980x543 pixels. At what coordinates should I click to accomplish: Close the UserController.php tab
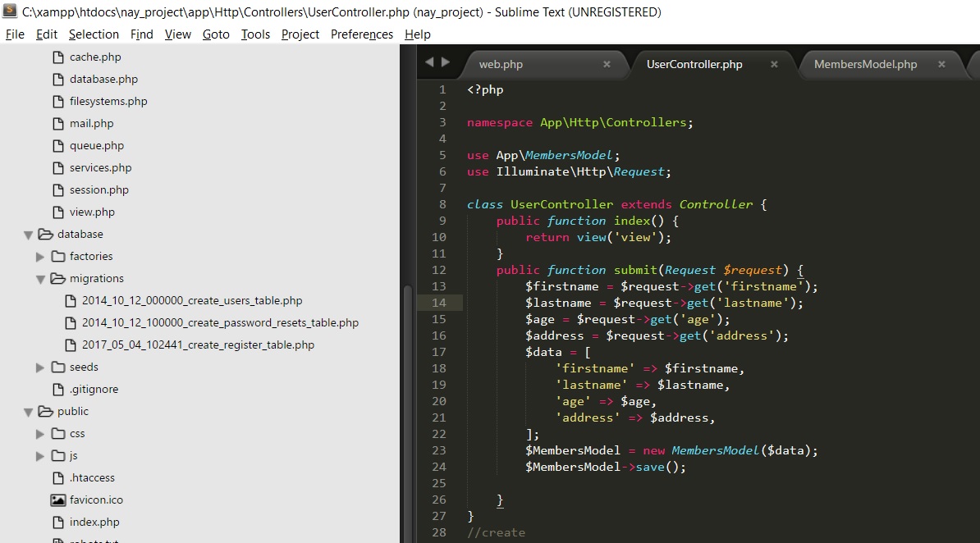click(773, 63)
